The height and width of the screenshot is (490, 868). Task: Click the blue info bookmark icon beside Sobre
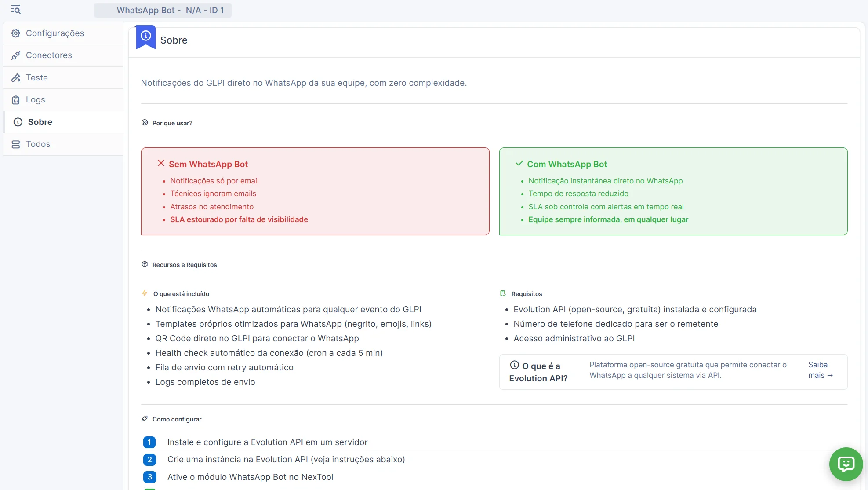146,37
